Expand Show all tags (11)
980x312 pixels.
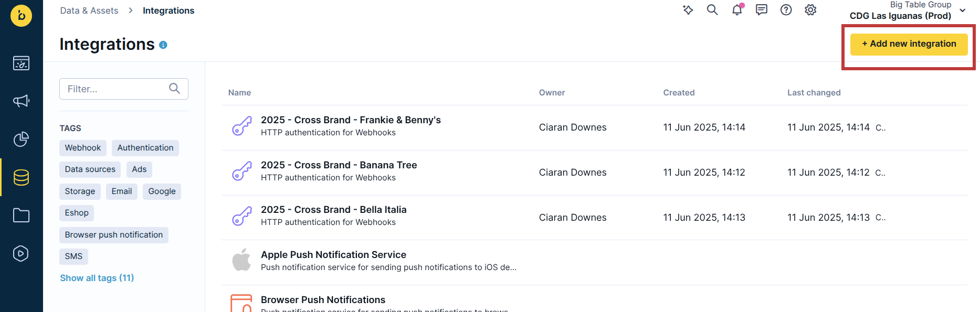[97, 278]
